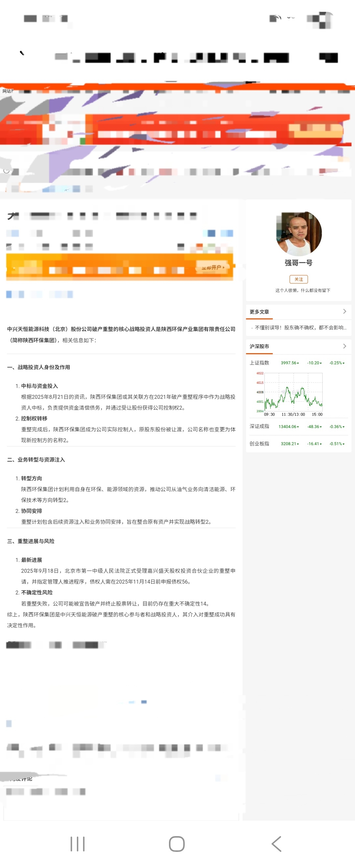This screenshot has height=868, width=355.
Task: Click heading 二、业务转型与资源注入
Action: [x=36, y=460]
